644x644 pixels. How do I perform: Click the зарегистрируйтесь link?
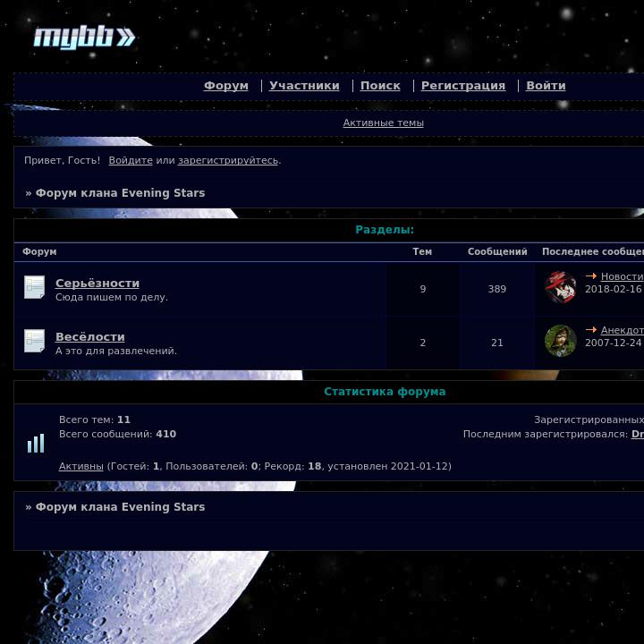pos(228,160)
